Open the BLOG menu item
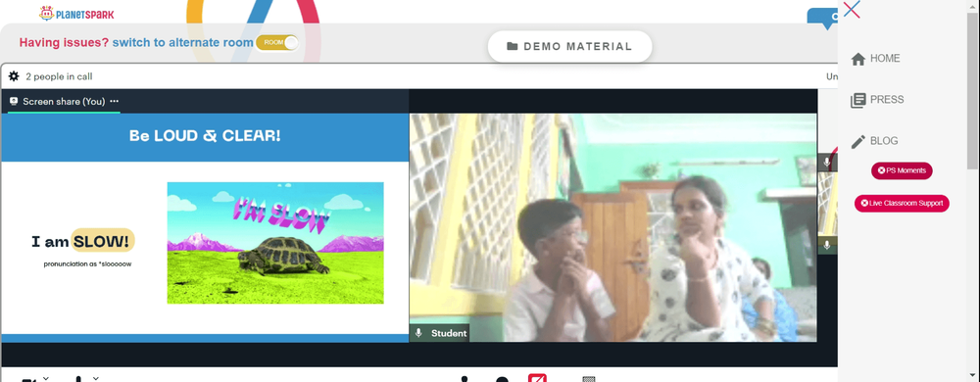 pos(884,141)
